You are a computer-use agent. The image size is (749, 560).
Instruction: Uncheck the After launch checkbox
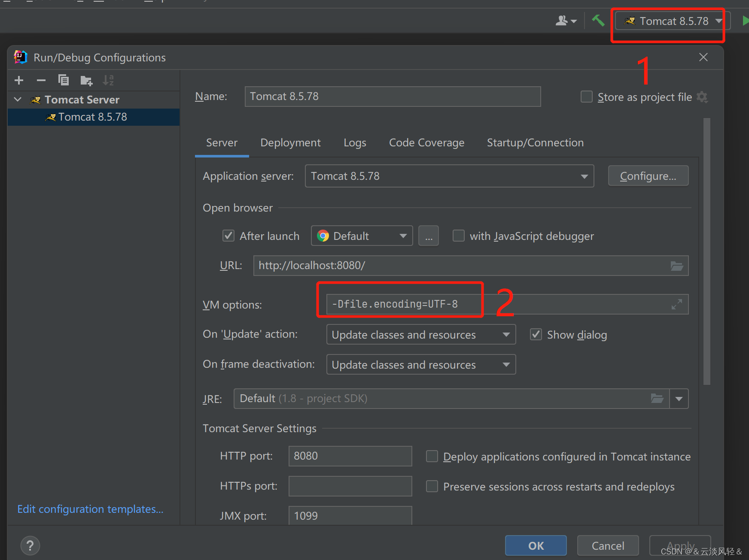coord(228,236)
